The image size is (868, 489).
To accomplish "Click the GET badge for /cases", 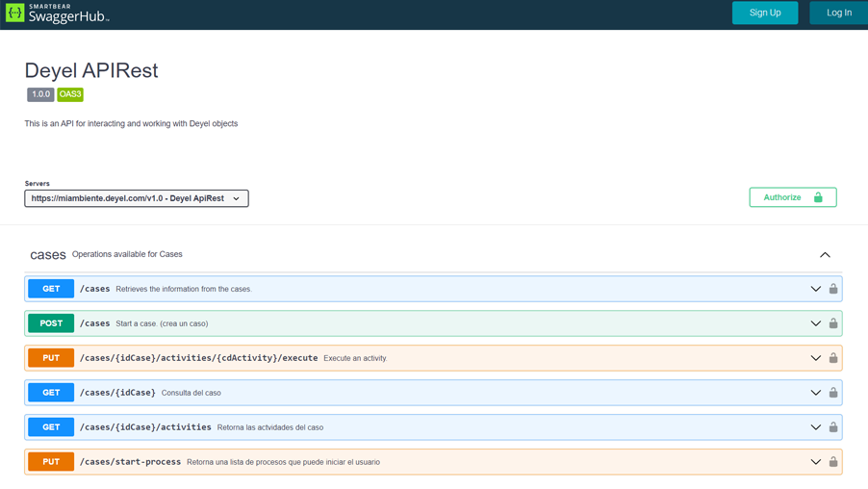I will tap(51, 289).
